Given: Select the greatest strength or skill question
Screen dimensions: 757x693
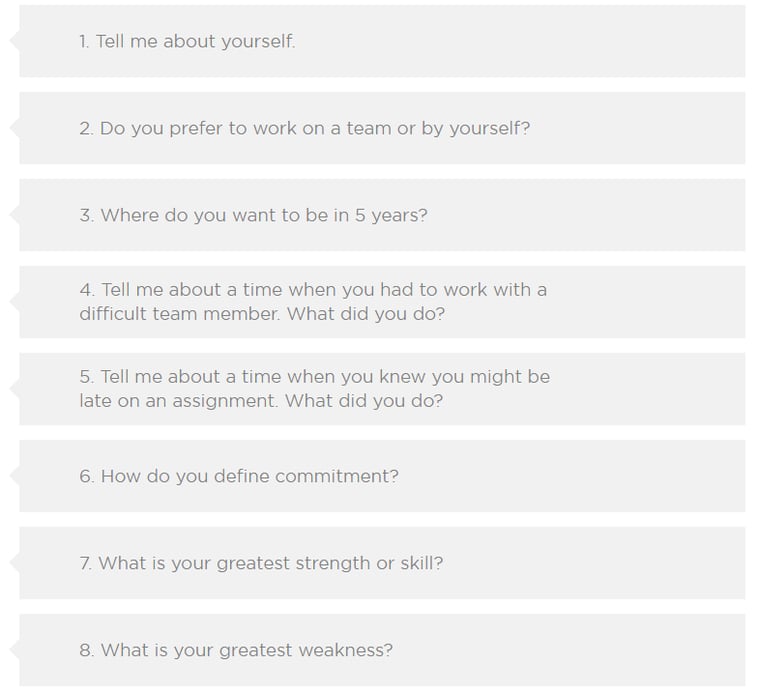Looking at the screenshot, I should click(382, 563).
